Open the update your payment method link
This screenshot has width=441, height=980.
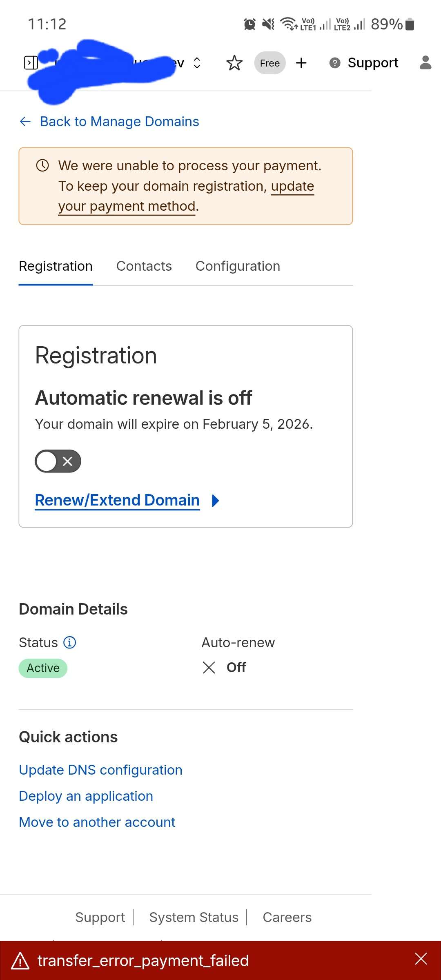127,207
